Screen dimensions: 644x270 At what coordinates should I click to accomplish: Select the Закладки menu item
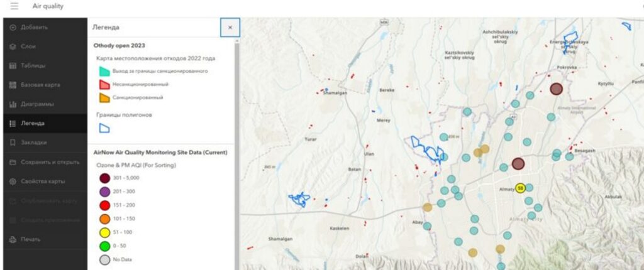click(45, 143)
